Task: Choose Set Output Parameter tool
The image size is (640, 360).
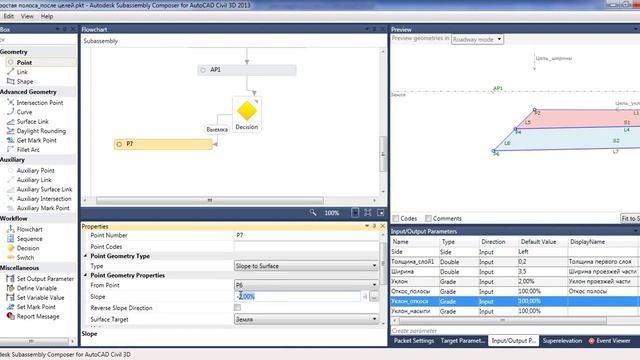Action: click(45, 278)
